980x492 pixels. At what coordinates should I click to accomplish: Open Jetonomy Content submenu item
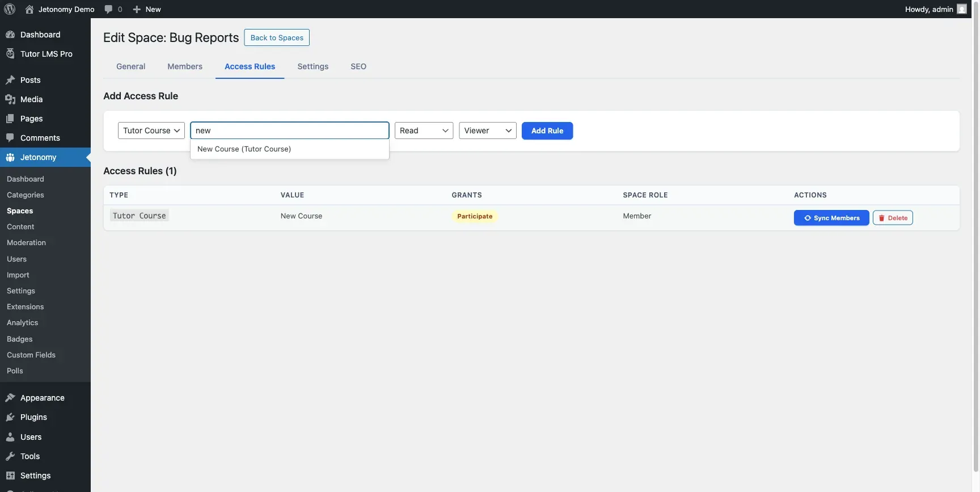click(20, 226)
